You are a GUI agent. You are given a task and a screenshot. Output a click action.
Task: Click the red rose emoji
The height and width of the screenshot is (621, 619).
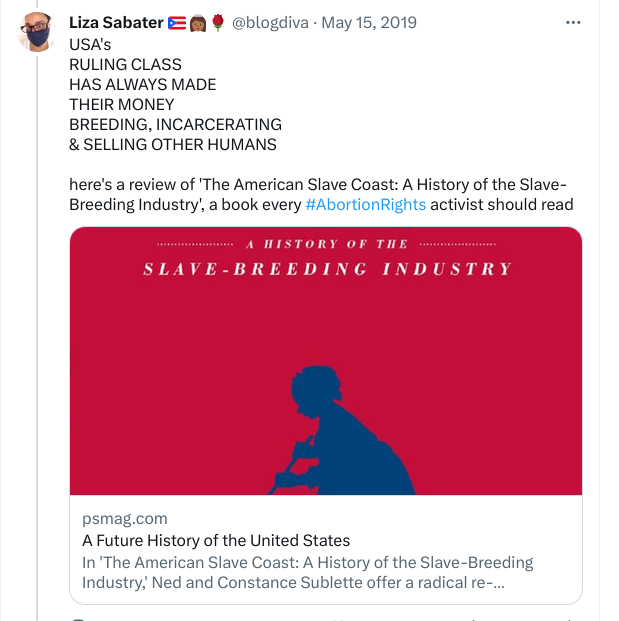[218, 23]
